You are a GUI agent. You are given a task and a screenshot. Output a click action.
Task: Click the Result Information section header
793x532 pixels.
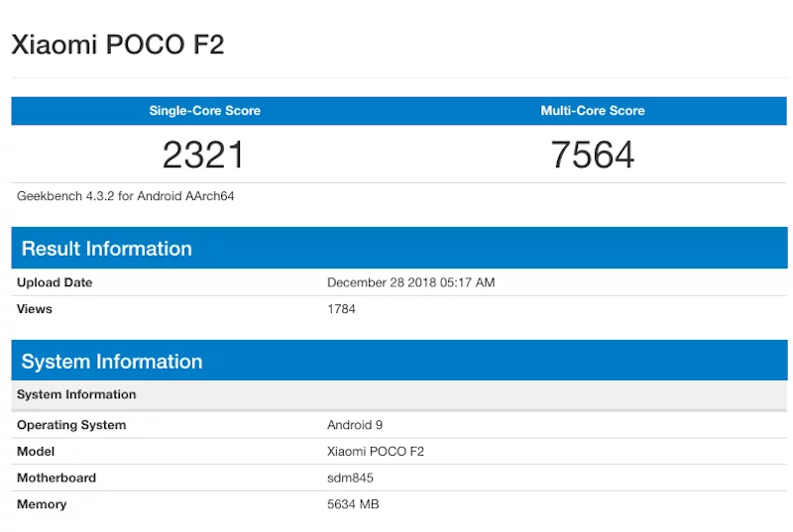(399, 248)
